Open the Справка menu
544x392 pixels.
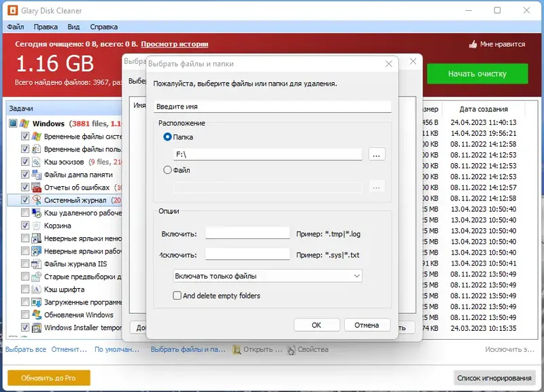pyautogui.click(x=104, y=26)
